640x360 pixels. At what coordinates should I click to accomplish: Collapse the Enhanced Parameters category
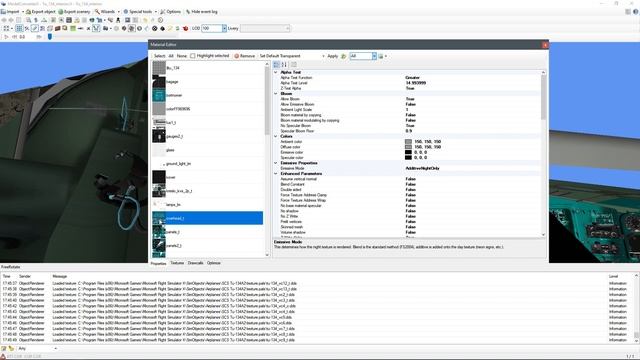[276, 173]
